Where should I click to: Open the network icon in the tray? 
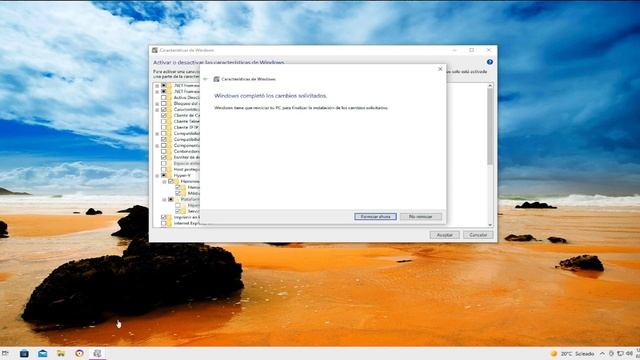click(620, 353)
